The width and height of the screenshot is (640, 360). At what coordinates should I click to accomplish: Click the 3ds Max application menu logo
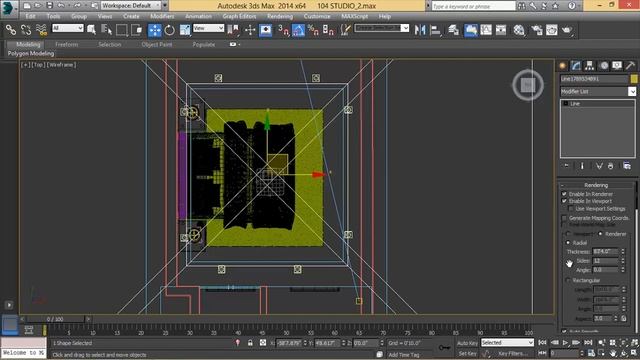[9, 9]
